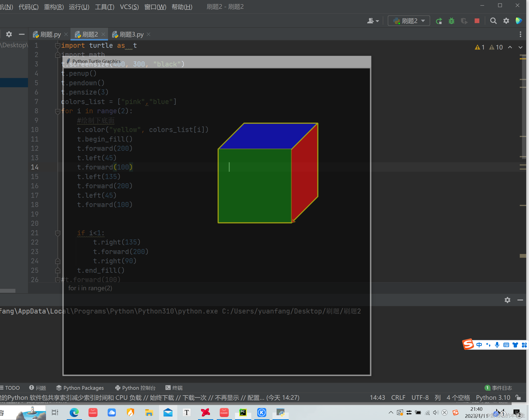Open the 工具(T) menu
The image size is (529, 420).
pyautogui.click(x=104, y=7)
